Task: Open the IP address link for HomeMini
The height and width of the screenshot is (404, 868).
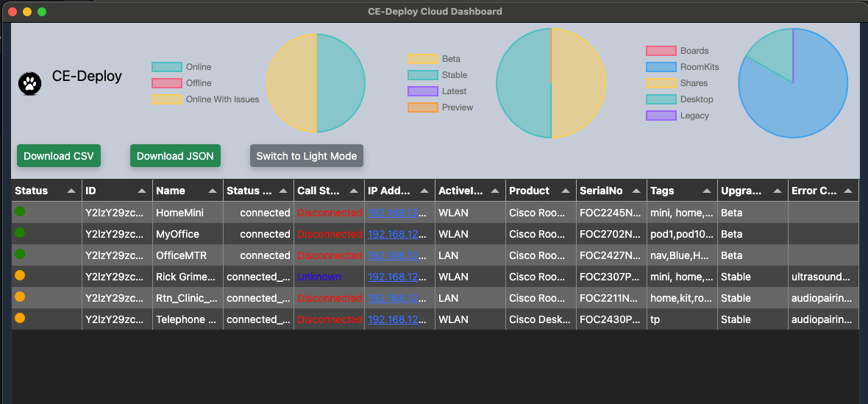Action: pyautogui.click(x=397, y=213)
